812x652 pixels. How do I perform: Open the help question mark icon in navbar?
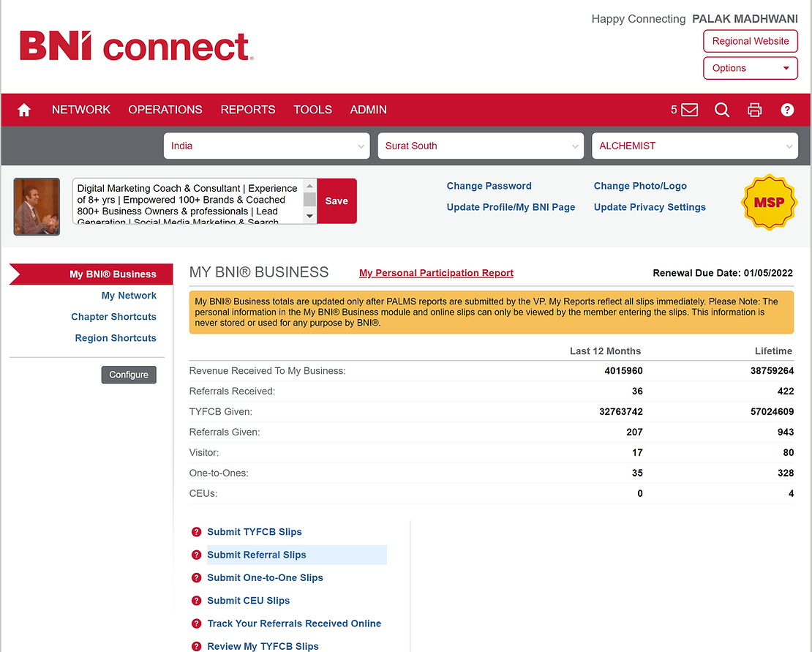pyautogui.click(x=787, y=110)
